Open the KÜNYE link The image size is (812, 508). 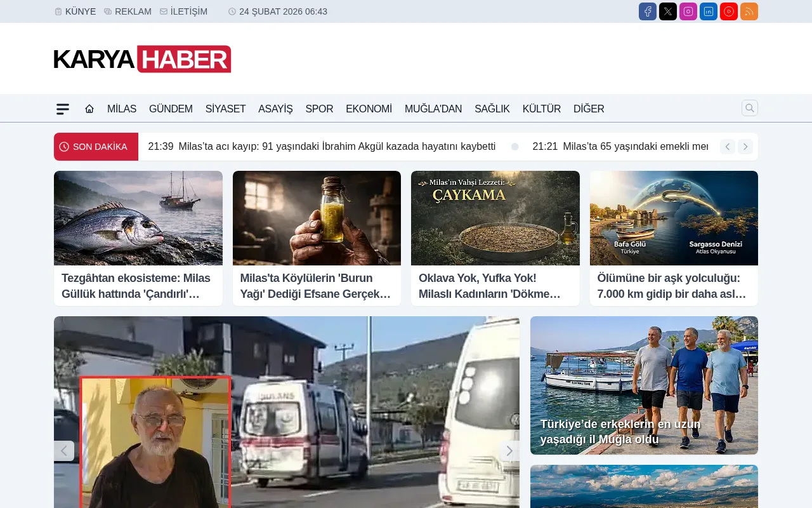click(x=75, y=11)
